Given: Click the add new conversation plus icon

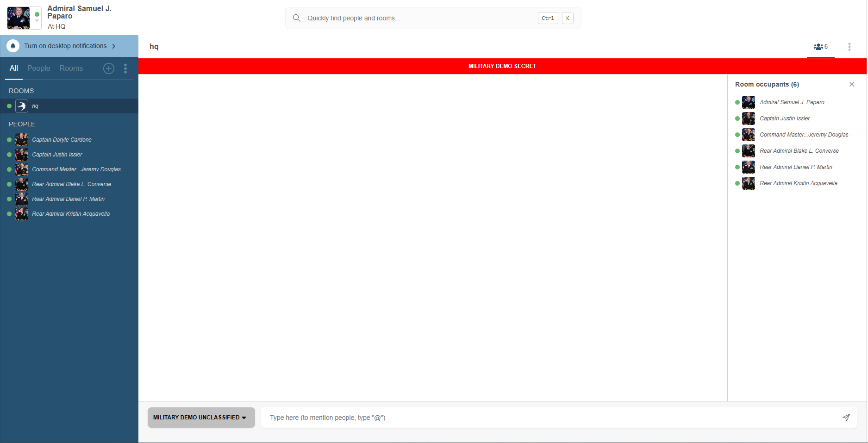Looking at the screenshot, I should pyautogui.click(x=109, y=69).
